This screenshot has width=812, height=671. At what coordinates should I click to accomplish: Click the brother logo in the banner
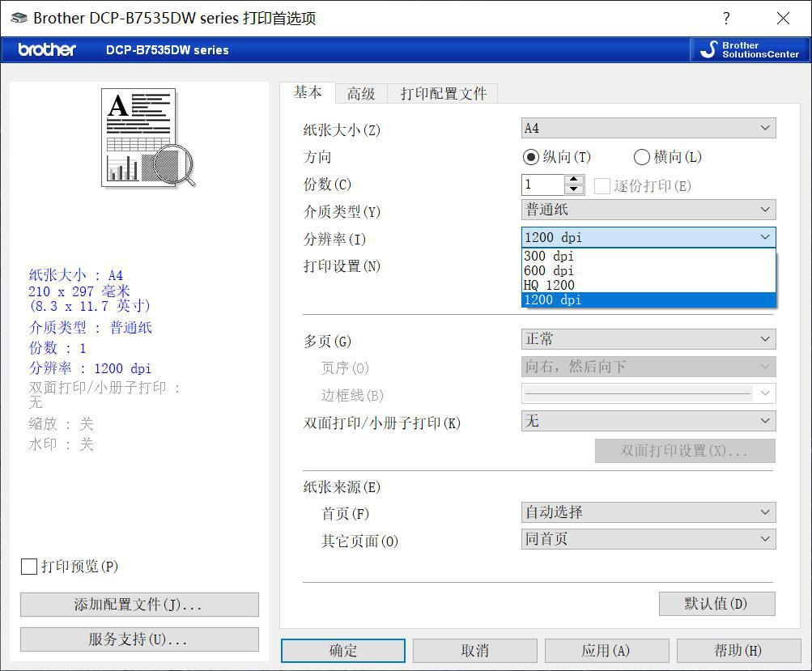point(45,49)
